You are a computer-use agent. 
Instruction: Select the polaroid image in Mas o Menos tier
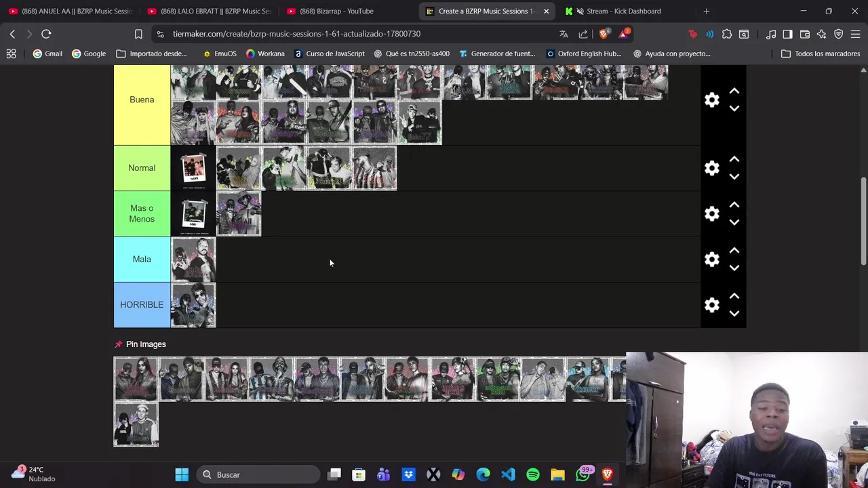[x=193, y=213]
